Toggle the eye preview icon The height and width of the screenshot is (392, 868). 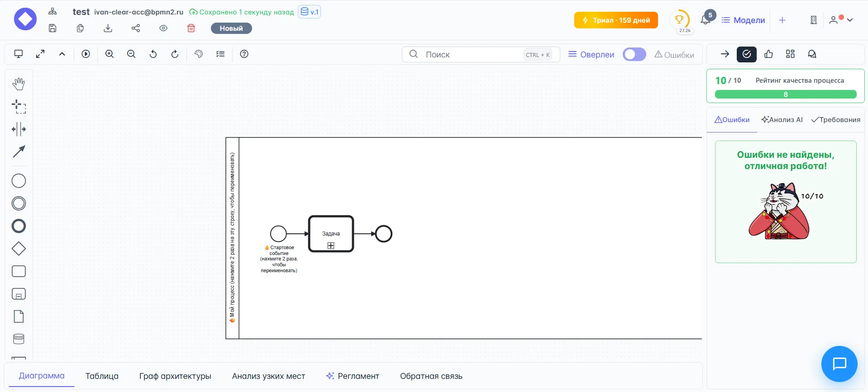coord(163,28)
